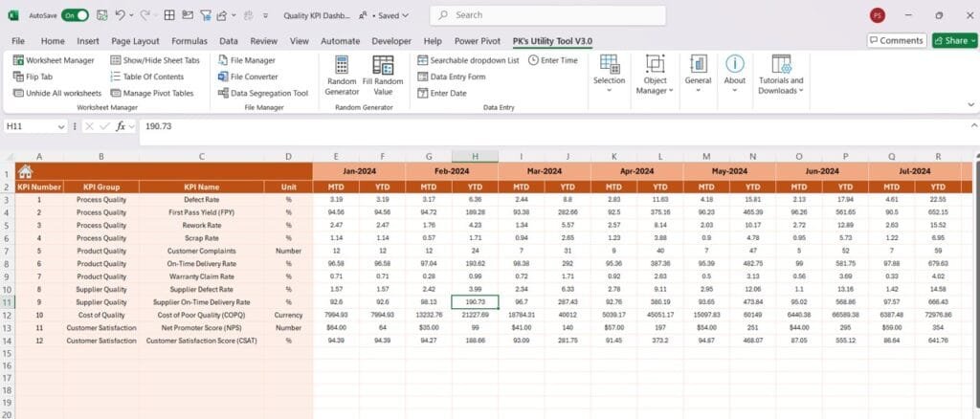Select the Net Promoter Score (NPS) cell
The width and height of the screenshot is (980, 419).
pos(201,328)
